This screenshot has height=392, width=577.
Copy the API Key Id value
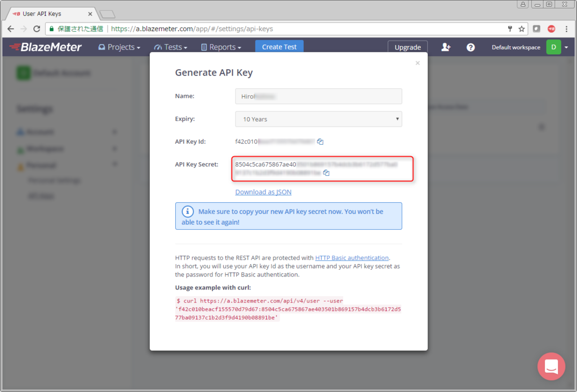click(320, 141)
